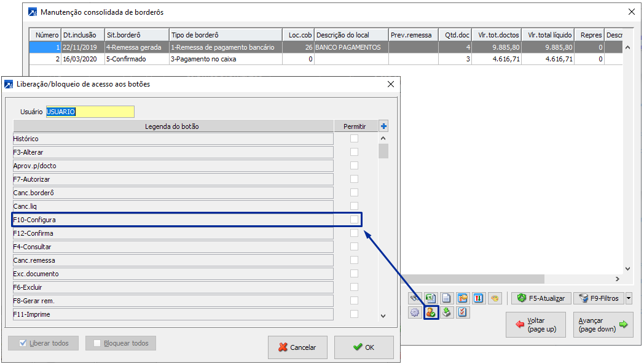Click the download printer icon

(x=447, y=312)
